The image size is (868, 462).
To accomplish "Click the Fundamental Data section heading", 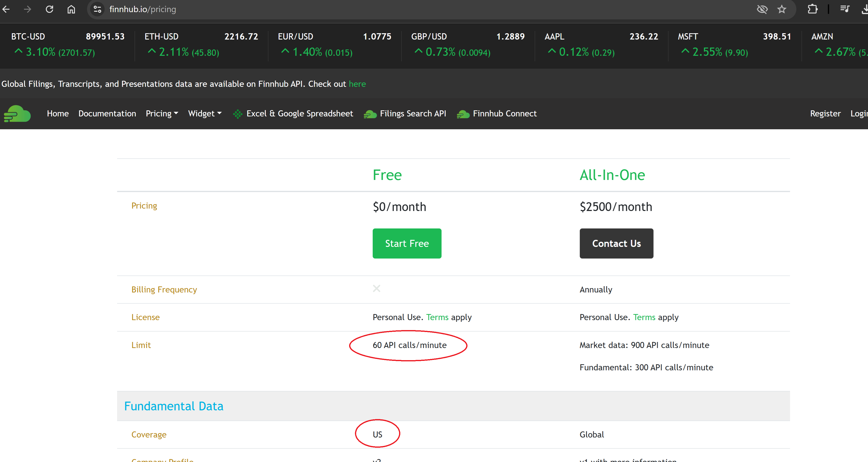I will tap(174, 406).
